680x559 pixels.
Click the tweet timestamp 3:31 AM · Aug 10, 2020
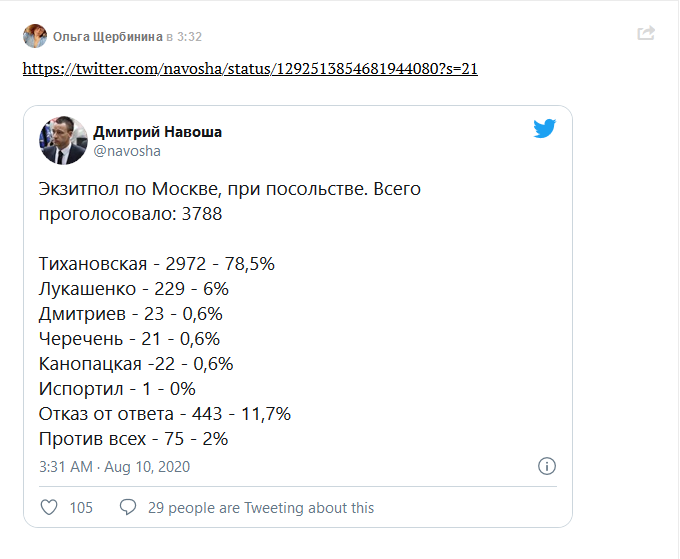tap(114, 467)
